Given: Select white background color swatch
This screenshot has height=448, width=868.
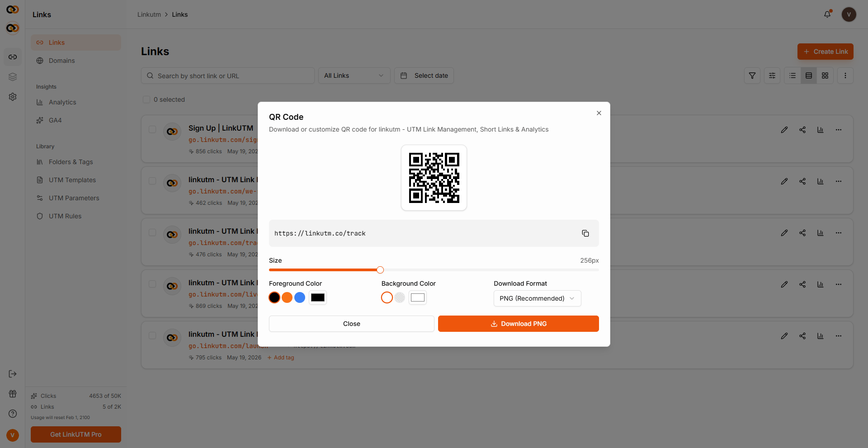Looking at the screenshot, I should tap(387, 297).
